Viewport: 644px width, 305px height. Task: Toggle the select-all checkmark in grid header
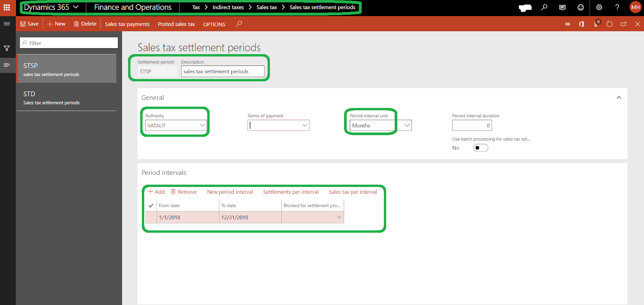pyautogui.click(x=151, y=205)
